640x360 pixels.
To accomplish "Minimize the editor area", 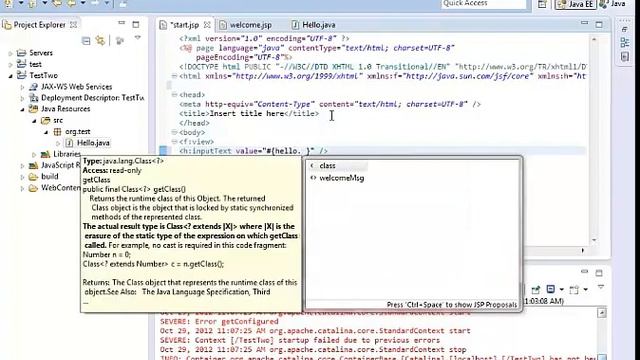I will (x=584, y=23).
